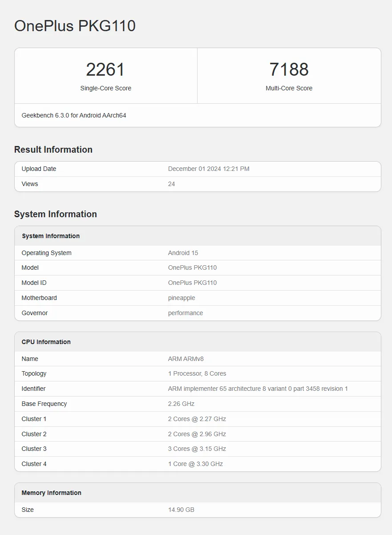The image size is (392, 535).
Task: Click the Governor value performance
Action: [186, 313]
